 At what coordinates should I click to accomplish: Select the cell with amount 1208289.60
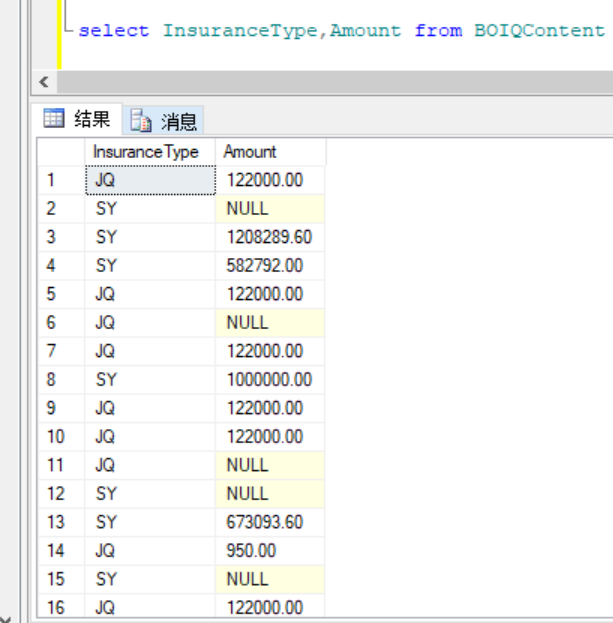(x=268, y=238)
